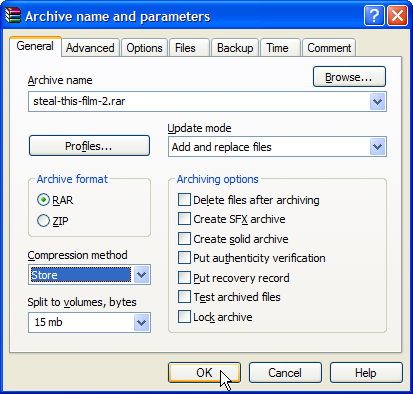Open the Options tab

point(144,48)
